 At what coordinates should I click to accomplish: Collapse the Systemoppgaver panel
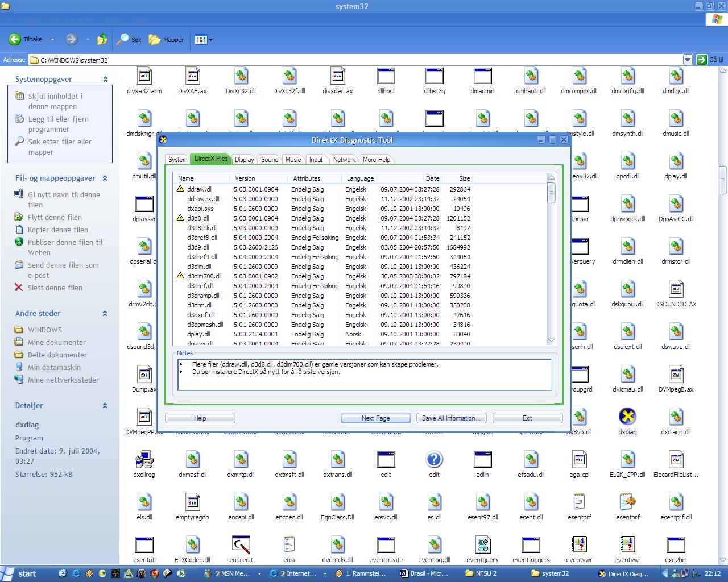click(x=105, y=80)
